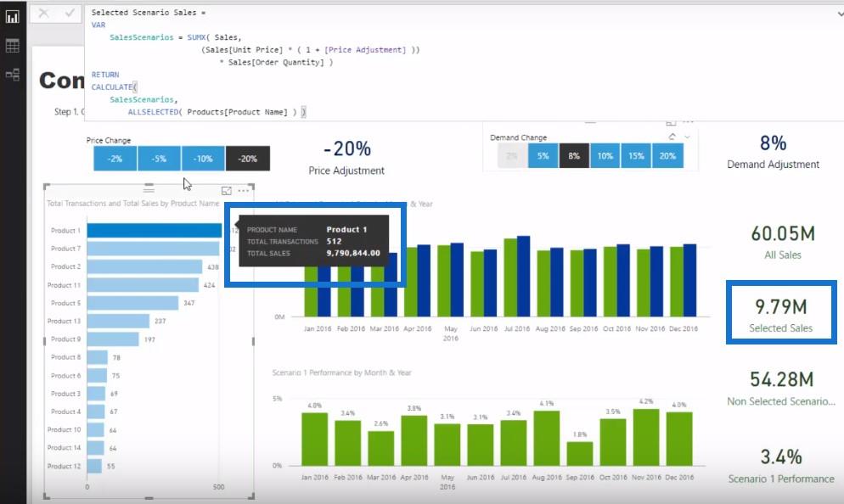
Task: Select the Product 13 bar
Action: point(118,321)
